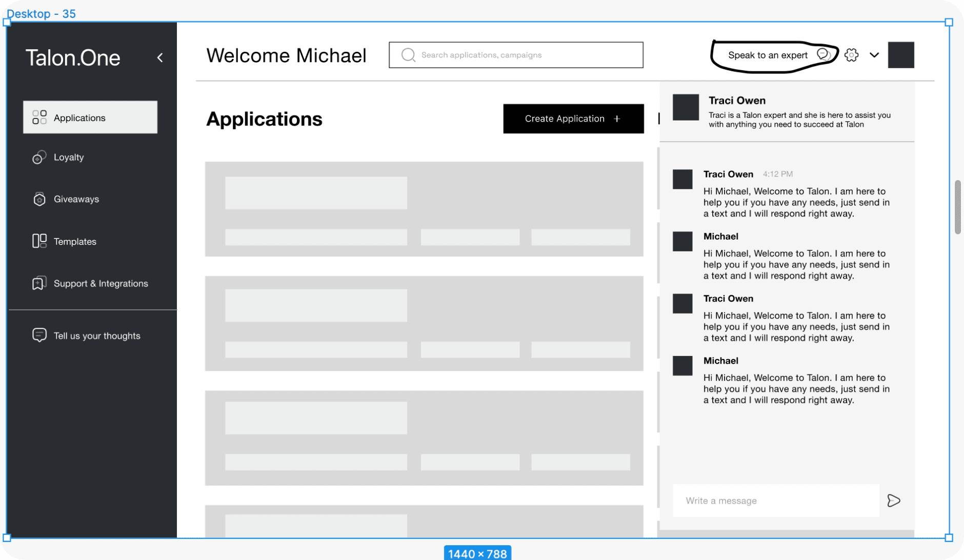964x560 pixels.
Task: Click the feedback speech bubble icon
Action: pyautogui.click(x=39, y=335)
